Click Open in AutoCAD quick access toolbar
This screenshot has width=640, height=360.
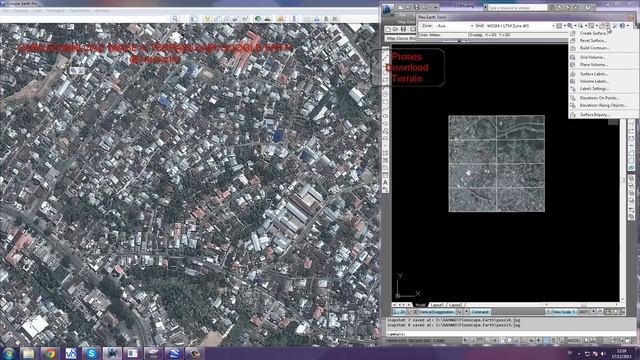tap(409, 7)
